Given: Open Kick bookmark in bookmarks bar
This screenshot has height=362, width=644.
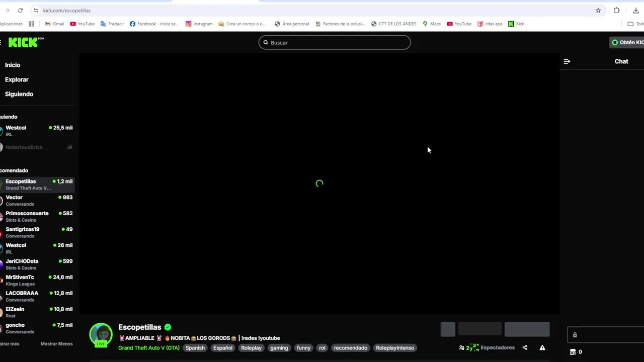Looking at the screenshot, I should (516, 24).
